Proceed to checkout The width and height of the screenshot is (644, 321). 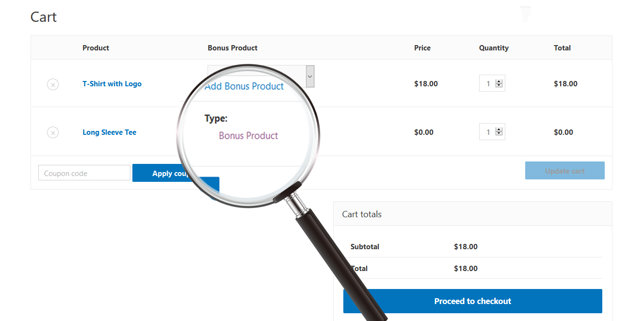pos(472,301)
